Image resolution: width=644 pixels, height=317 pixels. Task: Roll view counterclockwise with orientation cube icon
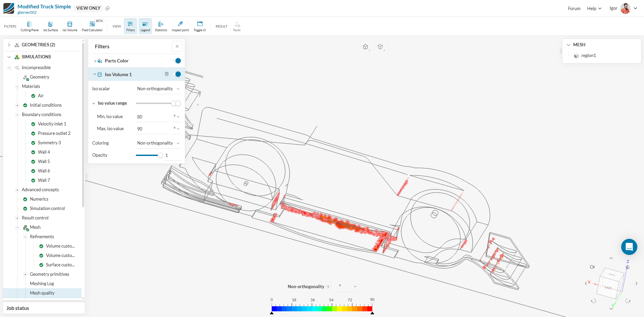pyautogui.click(x=593, y=301)
